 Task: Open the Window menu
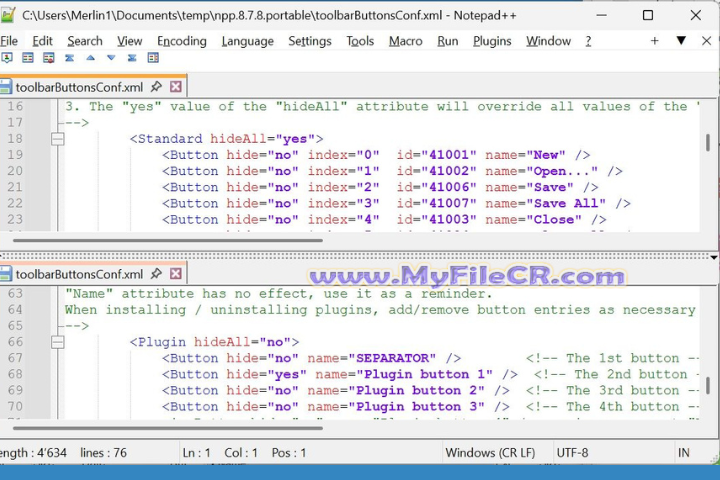pos(548,41)
